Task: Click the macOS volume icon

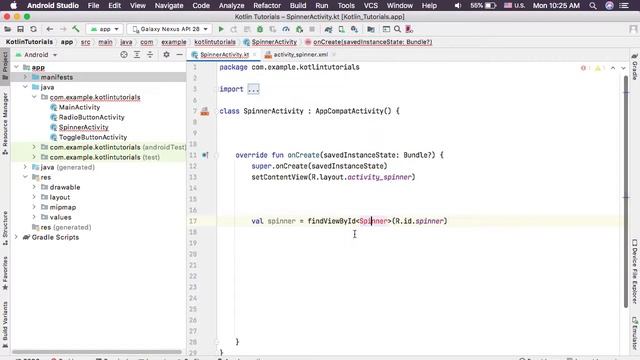Action: [x=458, y=6]
